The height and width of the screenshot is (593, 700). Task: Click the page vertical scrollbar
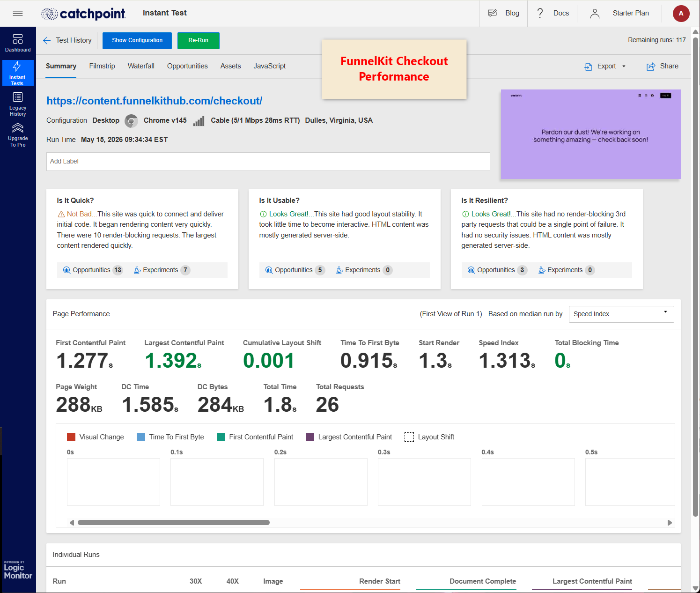(x=696, y=276)
